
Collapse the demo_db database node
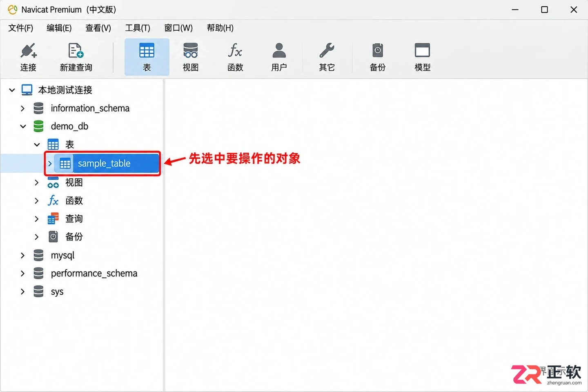pos(23,127)
